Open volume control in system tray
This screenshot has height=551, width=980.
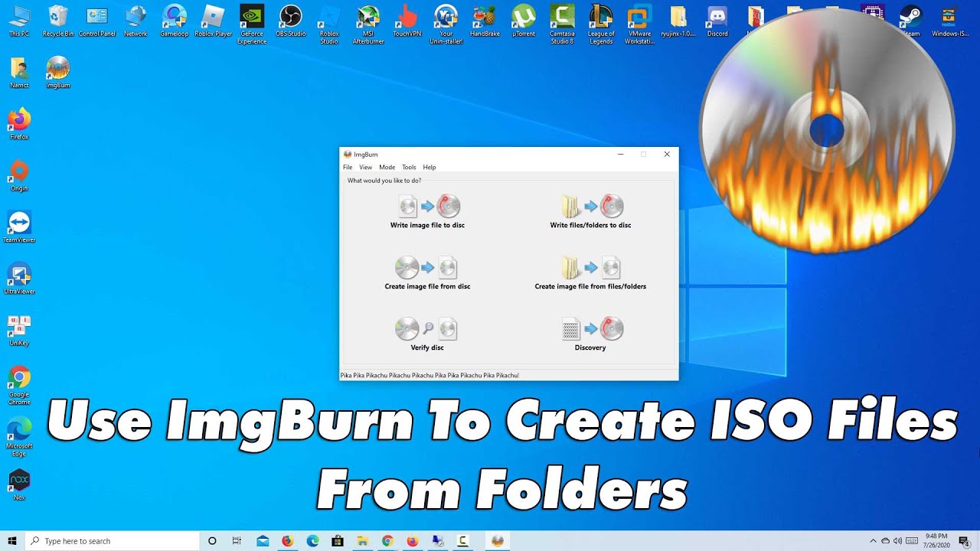click(x=897, y=541)
